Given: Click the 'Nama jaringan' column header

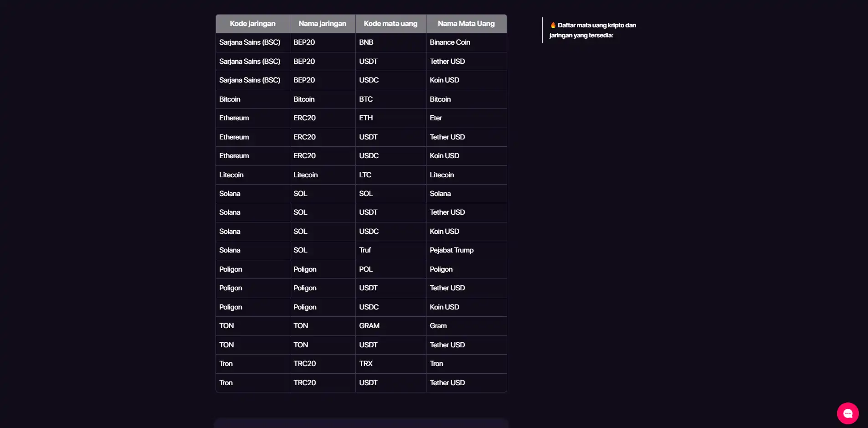Looking at the screenshot, I should 323,24.
